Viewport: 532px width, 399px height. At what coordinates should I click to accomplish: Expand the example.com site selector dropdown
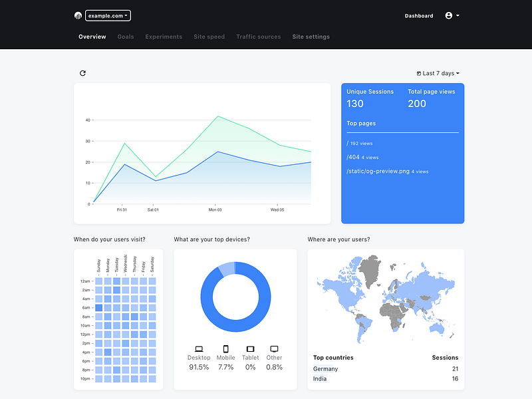[x=108, y=15]
